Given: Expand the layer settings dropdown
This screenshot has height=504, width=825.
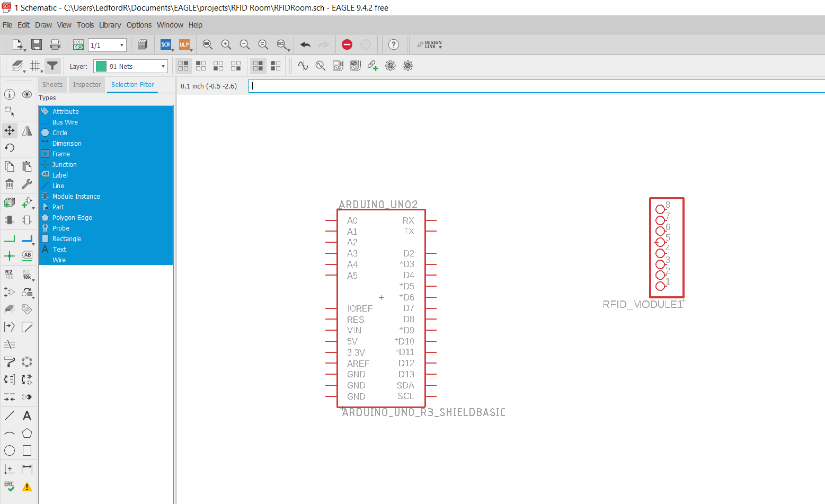Looking at the screenshot, I should 24,71.
